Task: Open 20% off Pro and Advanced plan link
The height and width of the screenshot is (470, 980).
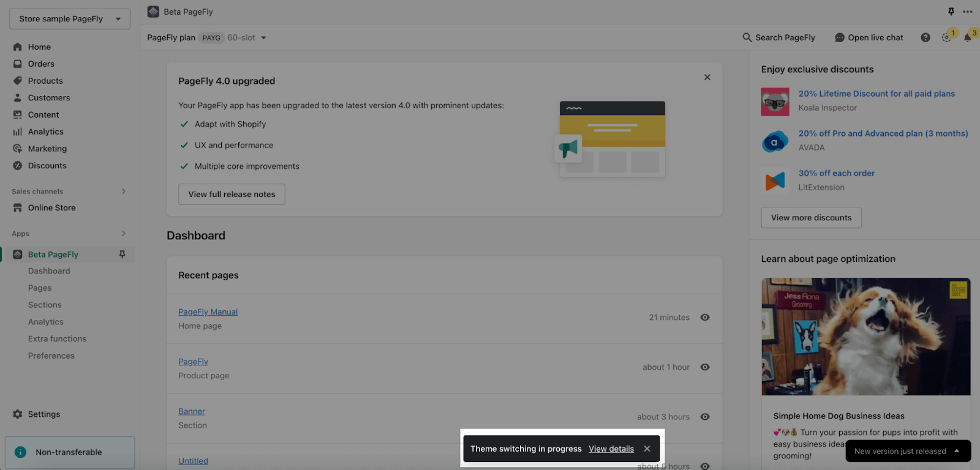Action: pos(883,133)
